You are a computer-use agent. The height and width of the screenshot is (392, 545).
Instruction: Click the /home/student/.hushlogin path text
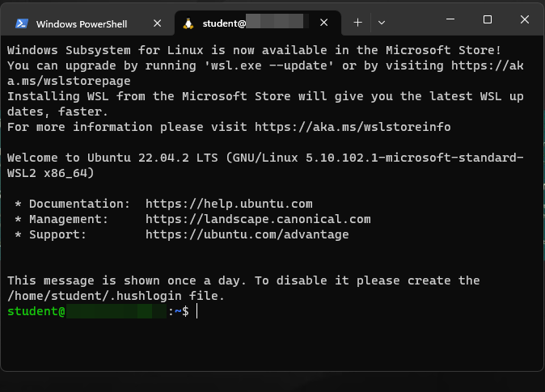click(x=94, y=296)
